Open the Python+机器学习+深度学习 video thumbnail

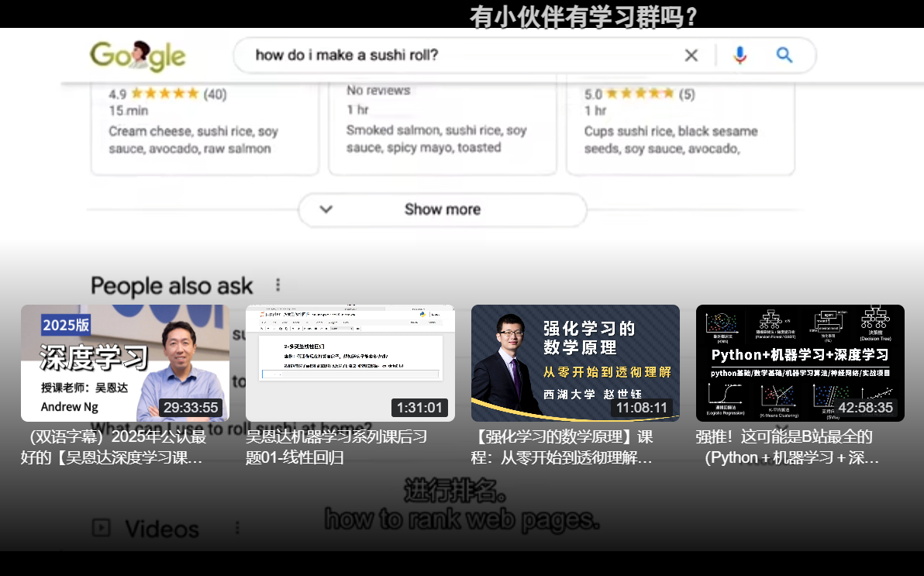(x=800, y=363)
